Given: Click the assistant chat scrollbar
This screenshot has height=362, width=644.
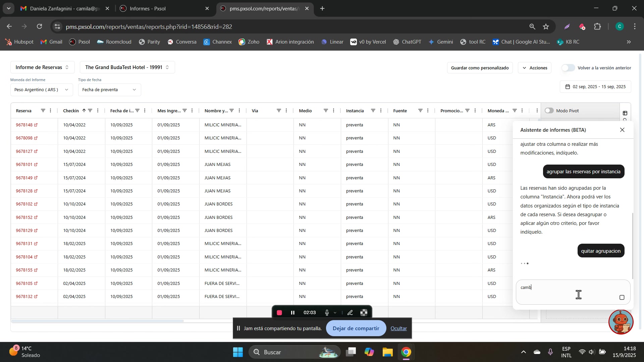Looking at the screenshot, I should (633, 246).
